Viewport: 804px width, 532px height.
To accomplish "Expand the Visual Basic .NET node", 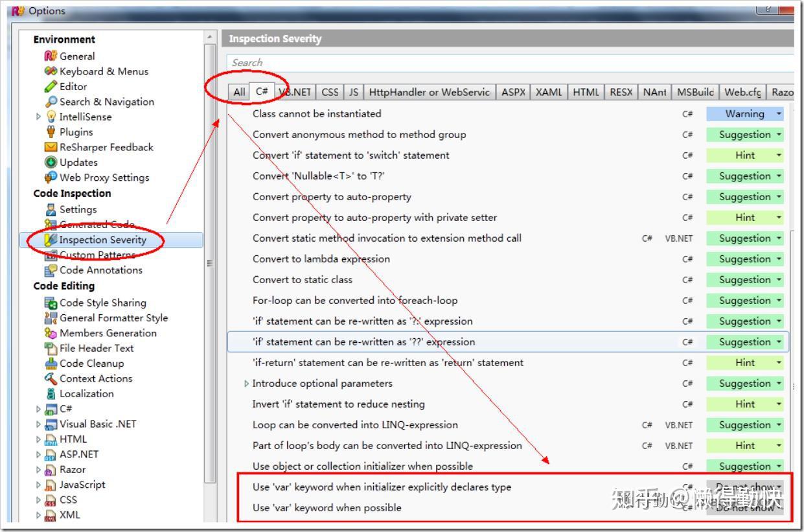I will click(38, 424).
